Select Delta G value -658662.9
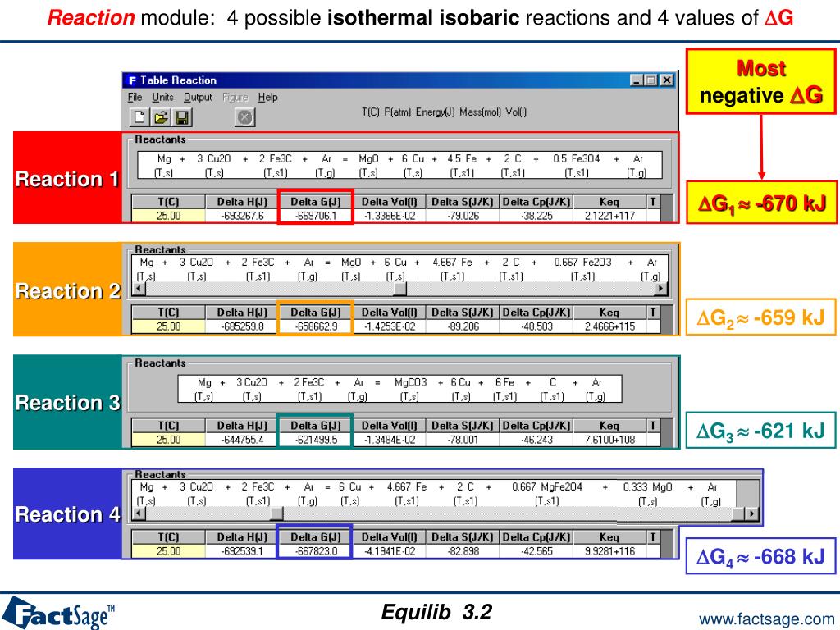 pyautogui.click(x=316, y=326)
